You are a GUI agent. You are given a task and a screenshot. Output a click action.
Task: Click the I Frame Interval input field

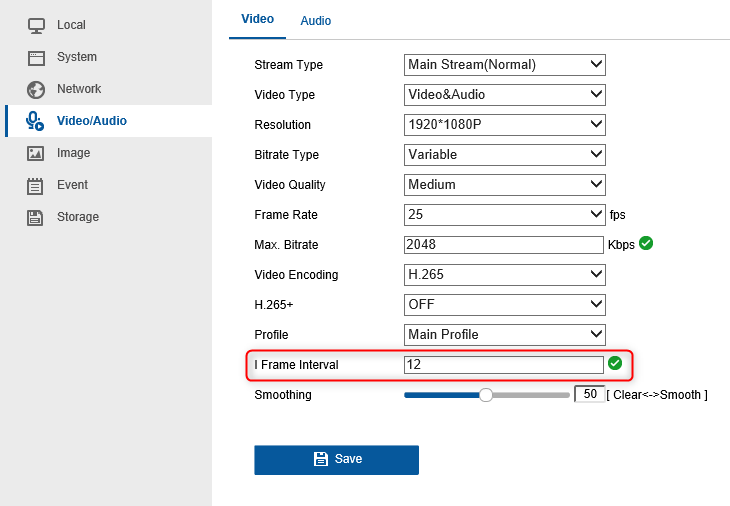pos(504,365)
